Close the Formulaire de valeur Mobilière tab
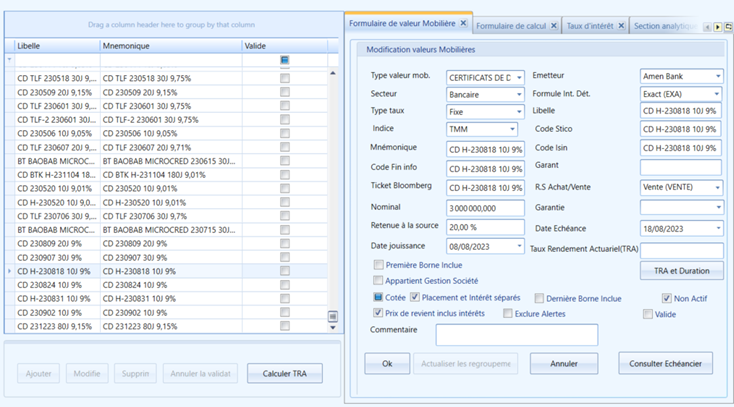Image resolution: width=734 pixels, height=407 pixels. click(463, 23)
